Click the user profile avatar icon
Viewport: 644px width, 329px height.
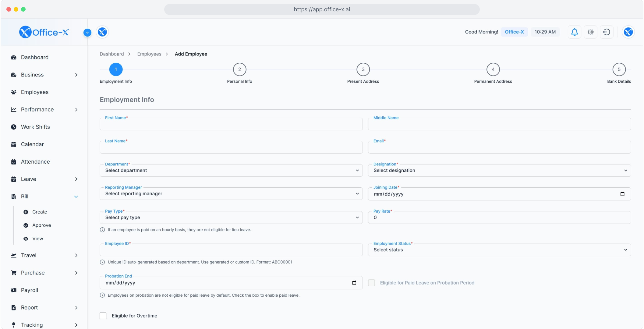(x=628, y=32)
